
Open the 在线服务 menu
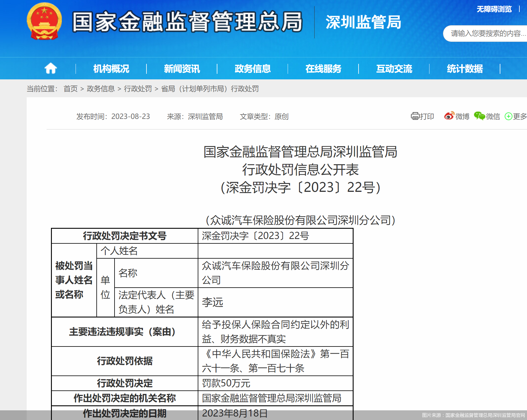(x=323, y=69)
